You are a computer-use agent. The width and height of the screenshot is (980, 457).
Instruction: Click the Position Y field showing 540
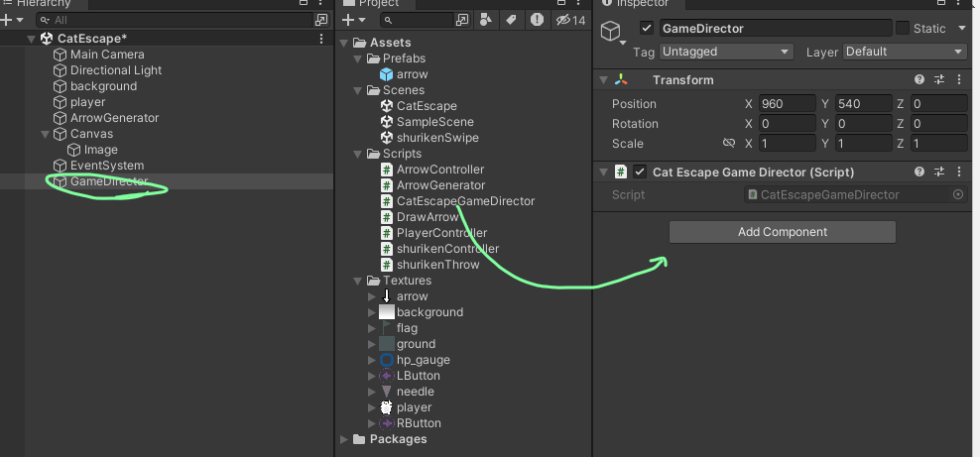pos(863,104)
